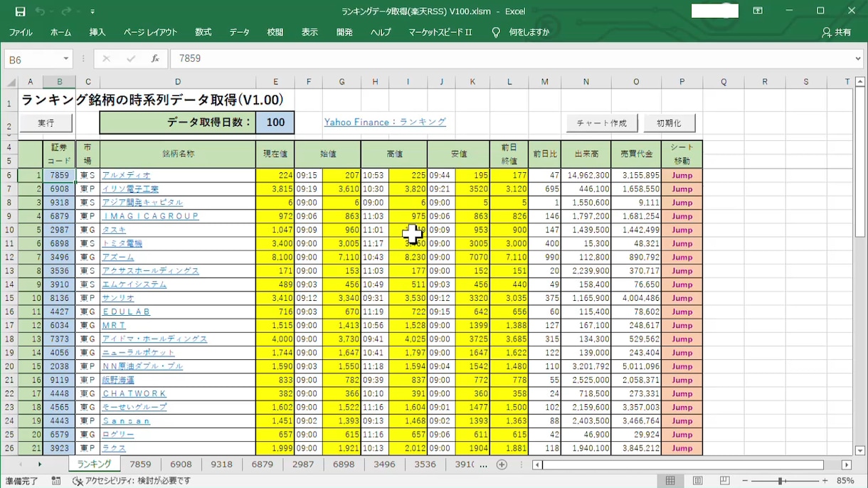Open the ページレイアウト ribbon tab
This screenshot has width=868, height=488.
click(x=150, y=33)
